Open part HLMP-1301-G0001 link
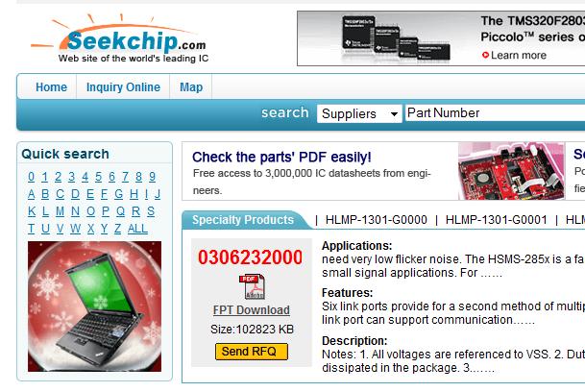Screen dimensions: 585x392 497,220
